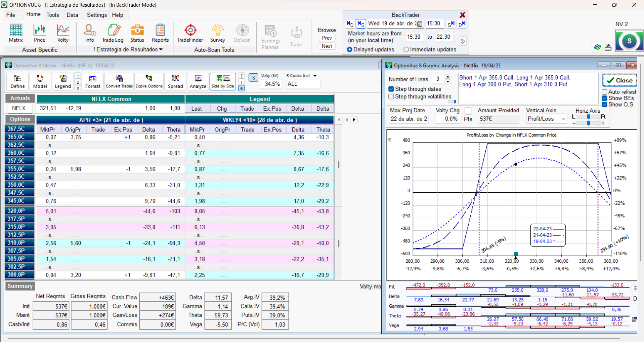Screen dimensions: 644x342
Task: Select the Immediate updates radio button
Action: (x=406, y=49)
